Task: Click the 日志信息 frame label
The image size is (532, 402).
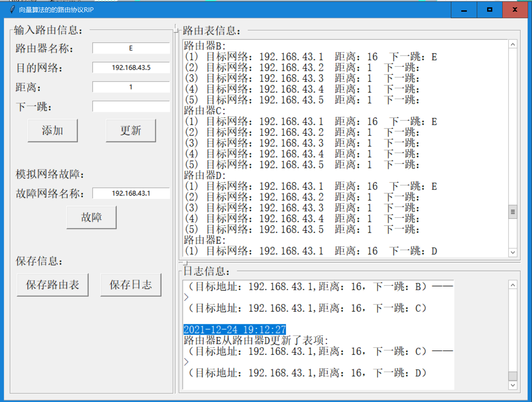Action: click(207, 271)
